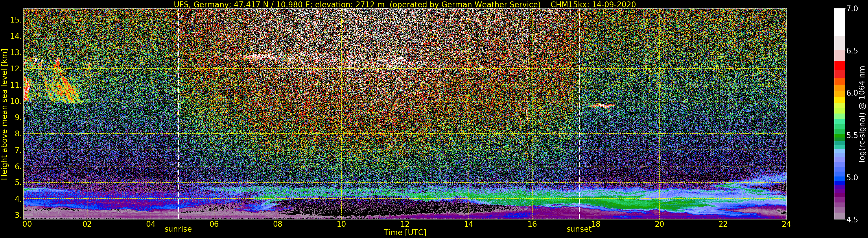Click the '18' time tick label

(596, 224)
